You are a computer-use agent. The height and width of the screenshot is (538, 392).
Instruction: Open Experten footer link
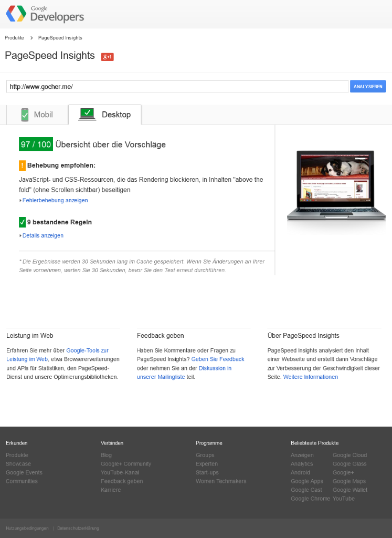[x=207, y=464]
